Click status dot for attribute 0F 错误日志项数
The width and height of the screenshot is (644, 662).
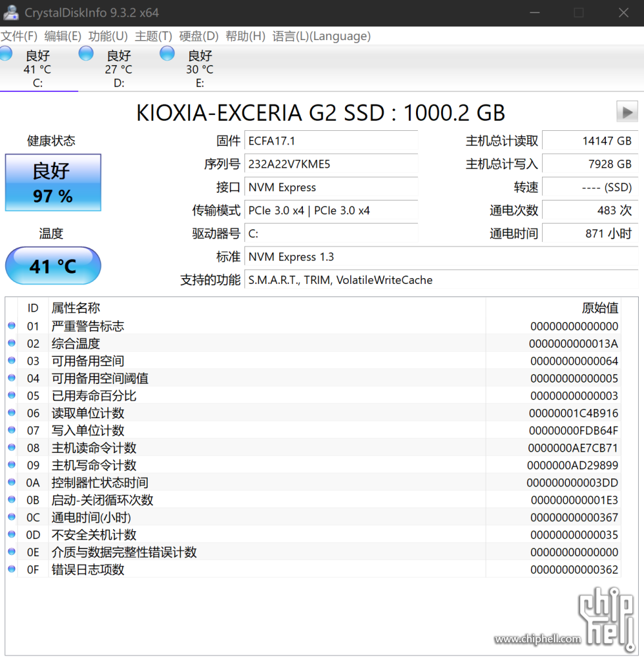(x=12, y=569)
